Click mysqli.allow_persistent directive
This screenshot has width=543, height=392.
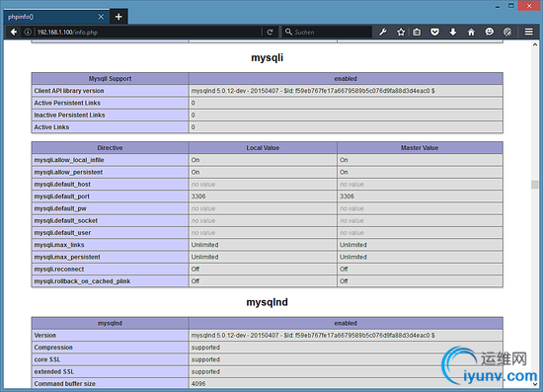[x=68, y=172]
